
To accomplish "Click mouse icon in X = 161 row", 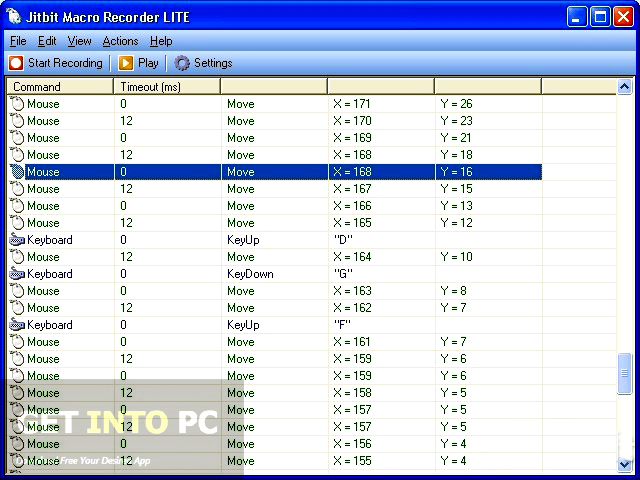I will (17, 342).
